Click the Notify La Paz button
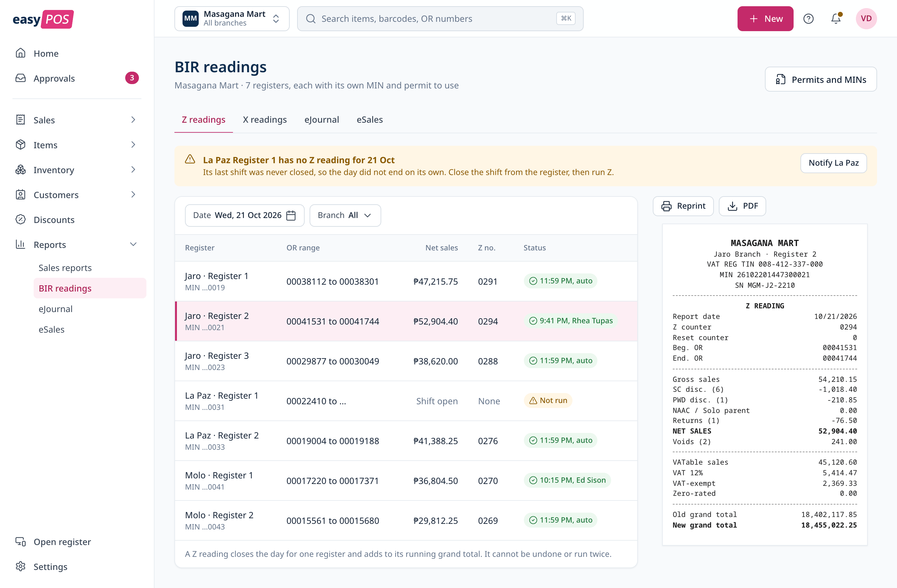Image resolution: width=897 pixels, height=588 pixels. [833, 163]
